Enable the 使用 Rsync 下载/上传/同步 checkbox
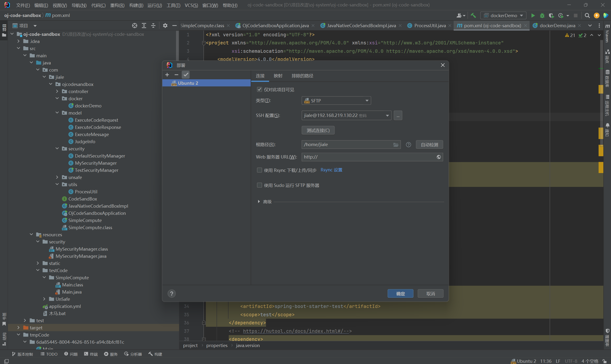 coord(259,170)
